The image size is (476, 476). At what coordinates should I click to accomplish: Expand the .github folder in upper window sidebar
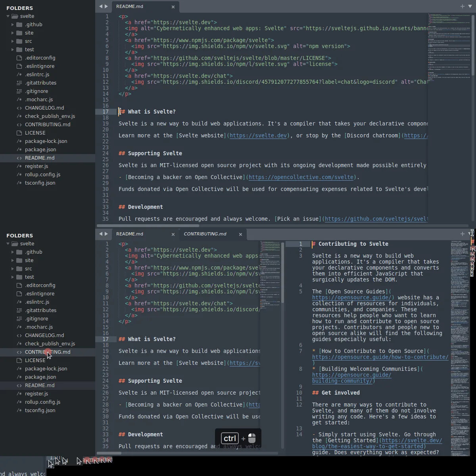click(13, 25)
